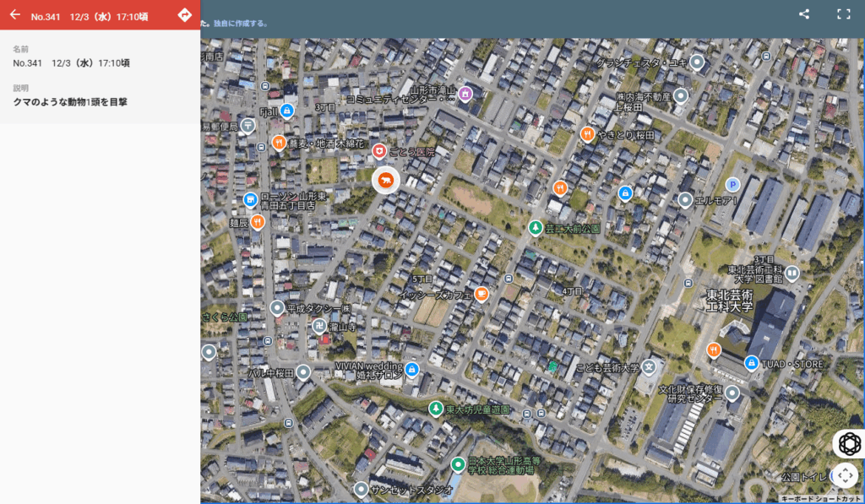Select the 芸工大前公園 park marker
This screenshot has width=865, height=504.
coord(535,227)
